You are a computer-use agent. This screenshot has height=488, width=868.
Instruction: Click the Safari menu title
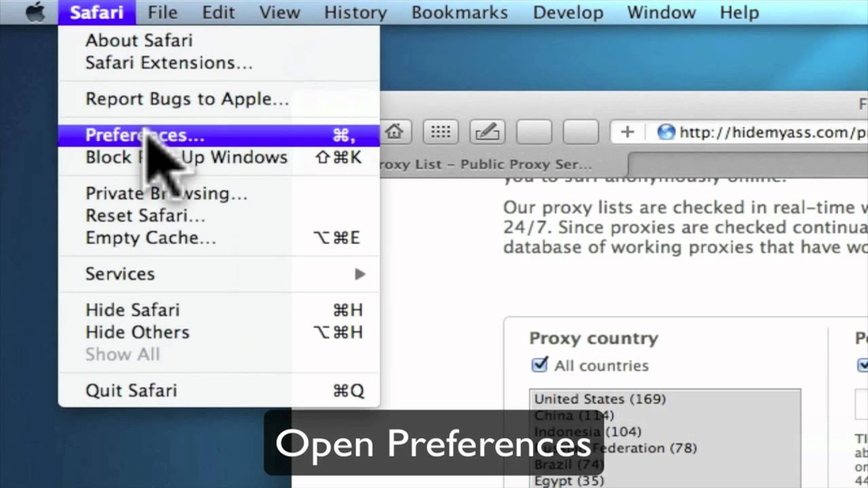click(96, 12)
